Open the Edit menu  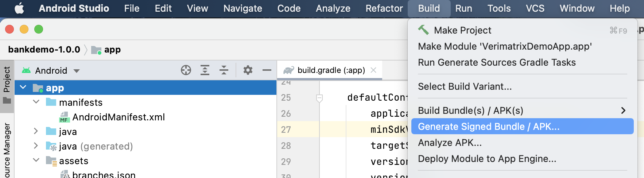click(x=163, y=8)
